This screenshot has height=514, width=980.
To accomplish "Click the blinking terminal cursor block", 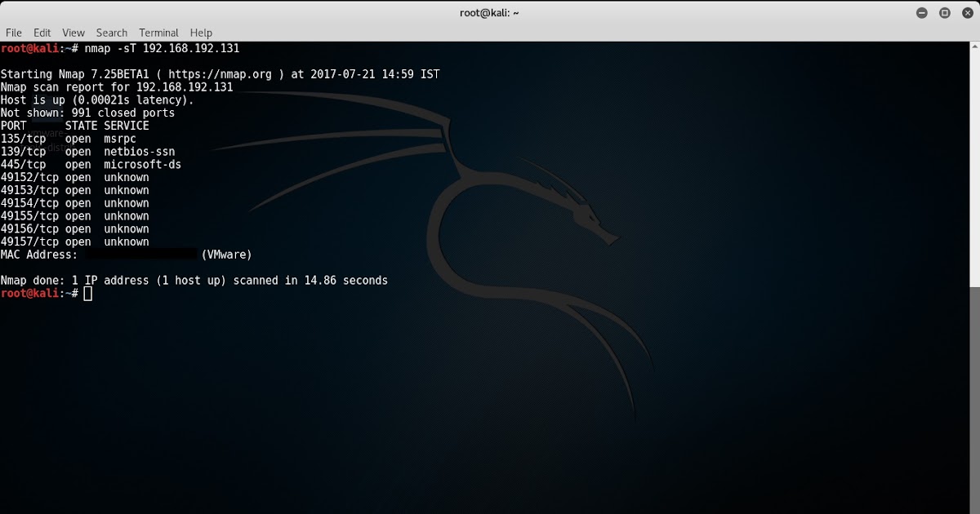I will click(x=87, y=293).
